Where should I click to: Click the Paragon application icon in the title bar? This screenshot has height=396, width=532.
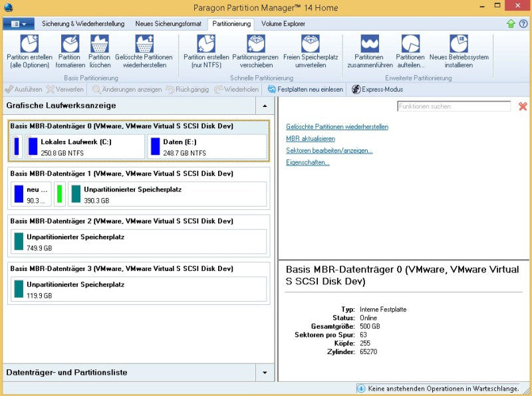click(8, 7)
